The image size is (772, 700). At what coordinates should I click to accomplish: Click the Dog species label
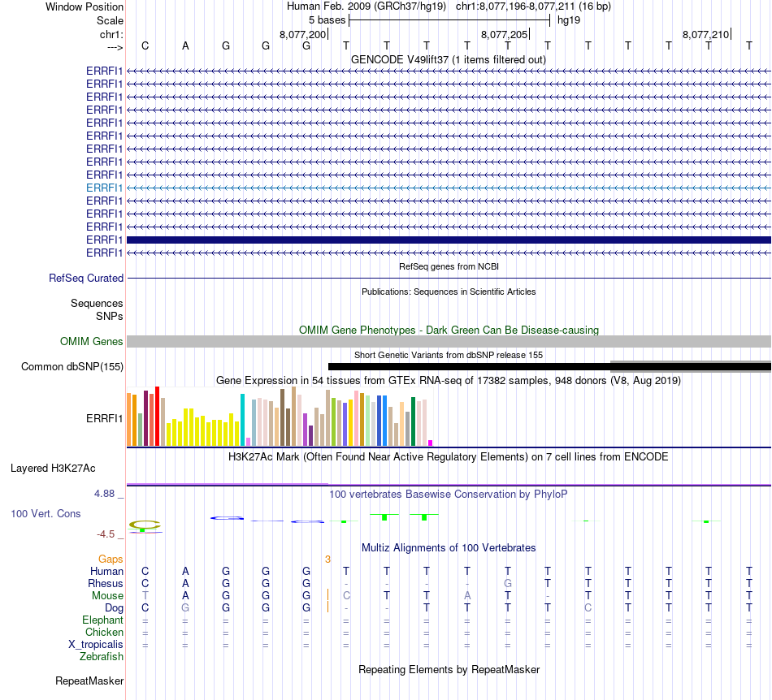tap(115, 608)
